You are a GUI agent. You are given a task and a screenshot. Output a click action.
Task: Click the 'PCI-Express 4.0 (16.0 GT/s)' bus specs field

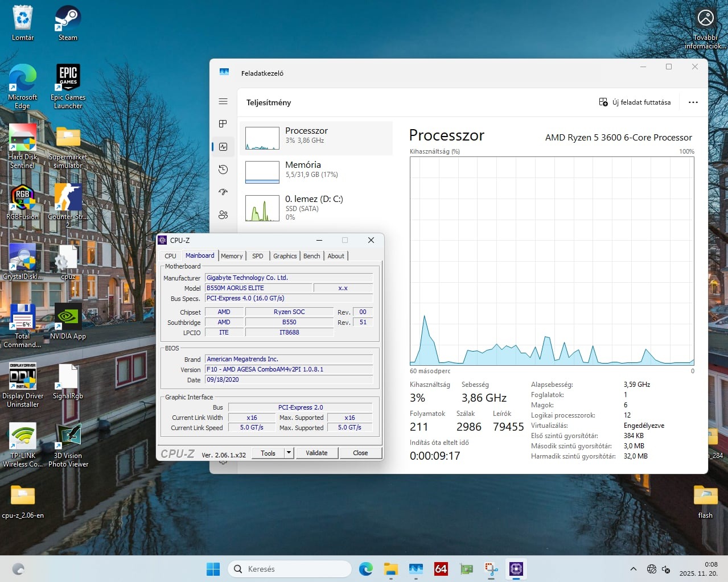289,298
